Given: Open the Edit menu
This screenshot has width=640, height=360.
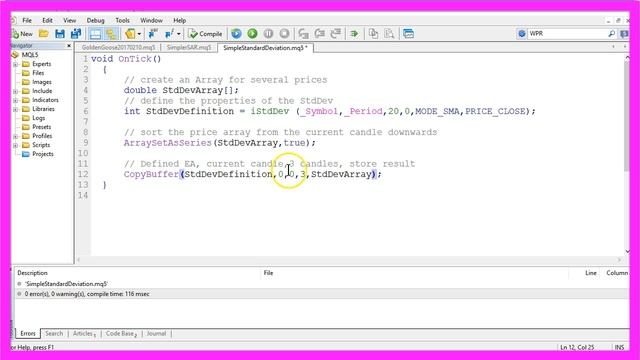Looking at the screenshot, I should point(47,20).
